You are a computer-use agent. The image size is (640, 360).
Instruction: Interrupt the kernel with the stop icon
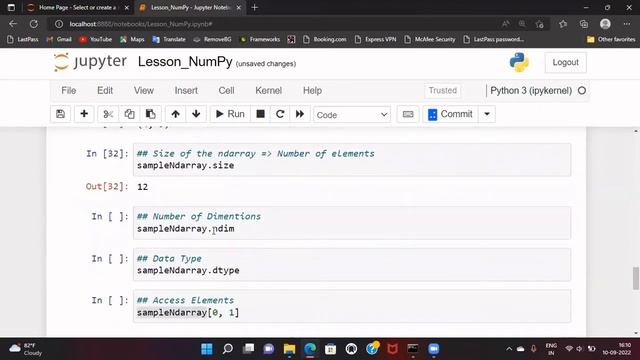(x=260, y=114)
